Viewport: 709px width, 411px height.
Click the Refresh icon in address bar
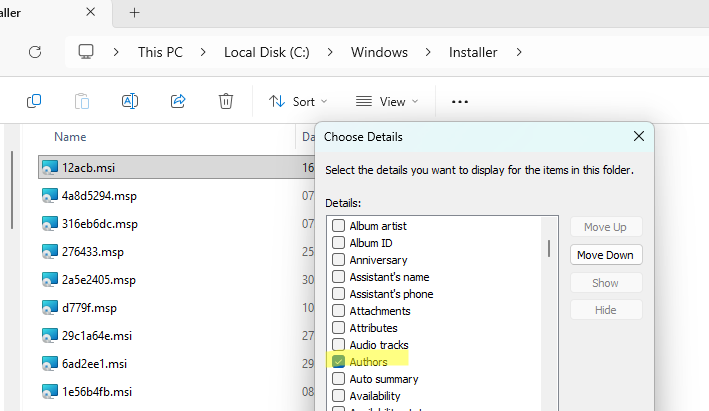pos(35,52)
